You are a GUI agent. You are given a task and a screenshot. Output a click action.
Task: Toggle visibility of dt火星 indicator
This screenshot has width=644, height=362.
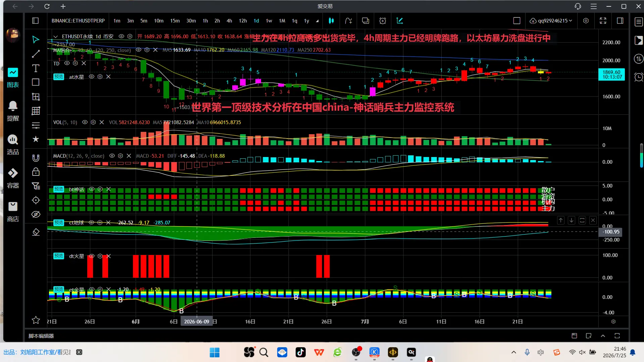91,256
